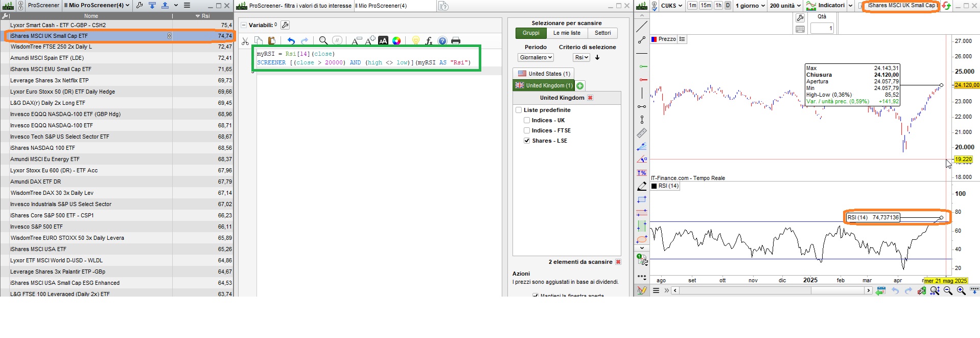Switch to Settori tab
Viewport: 980px width, 338px height.
[x=602, y=33]
